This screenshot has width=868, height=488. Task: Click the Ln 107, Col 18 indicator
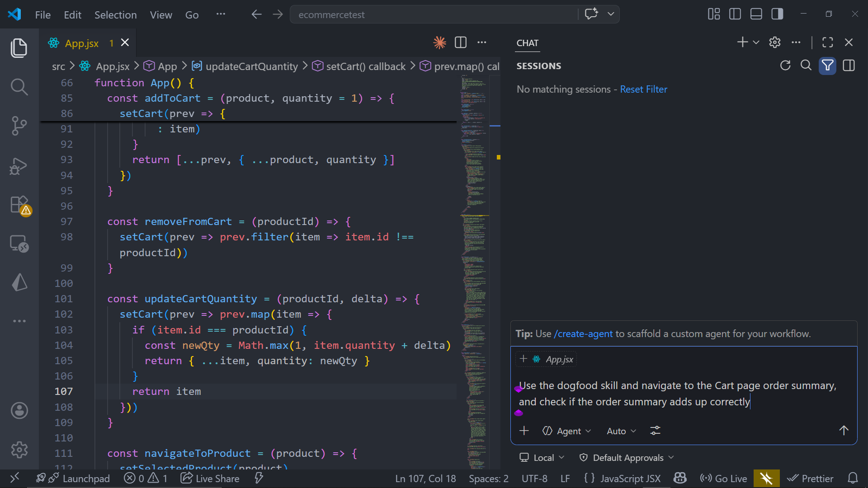[425, 479]
